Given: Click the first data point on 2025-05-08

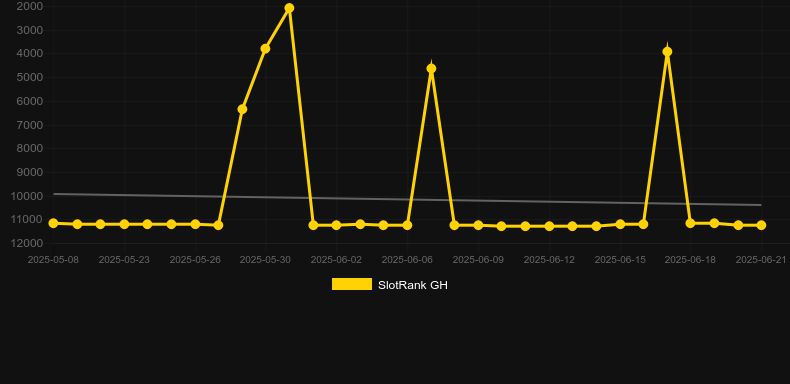Looking at the screenshot, I should coord(53,223).
